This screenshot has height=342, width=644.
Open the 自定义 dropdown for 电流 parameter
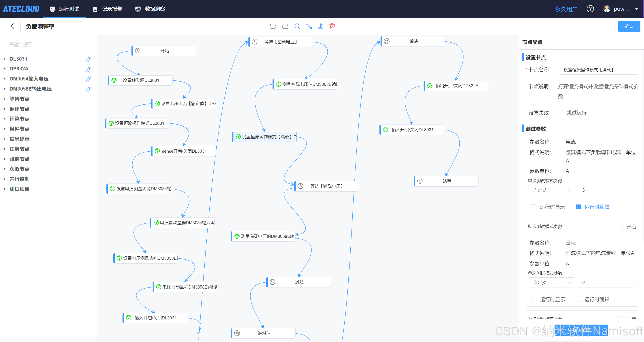click(x=551, y=190)
